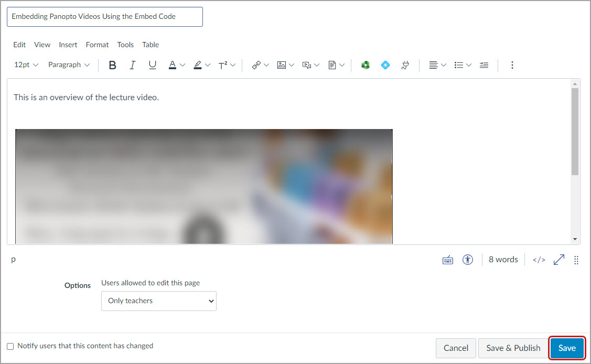591x364 pixels.
Task: Open the Edit menu
Action: (x=19, y=45)
